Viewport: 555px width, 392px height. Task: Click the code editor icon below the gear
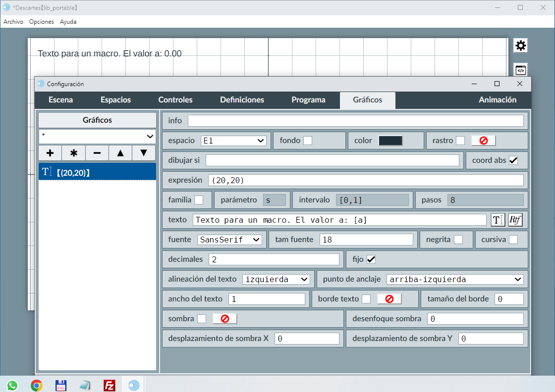click(x=520, y=70)
